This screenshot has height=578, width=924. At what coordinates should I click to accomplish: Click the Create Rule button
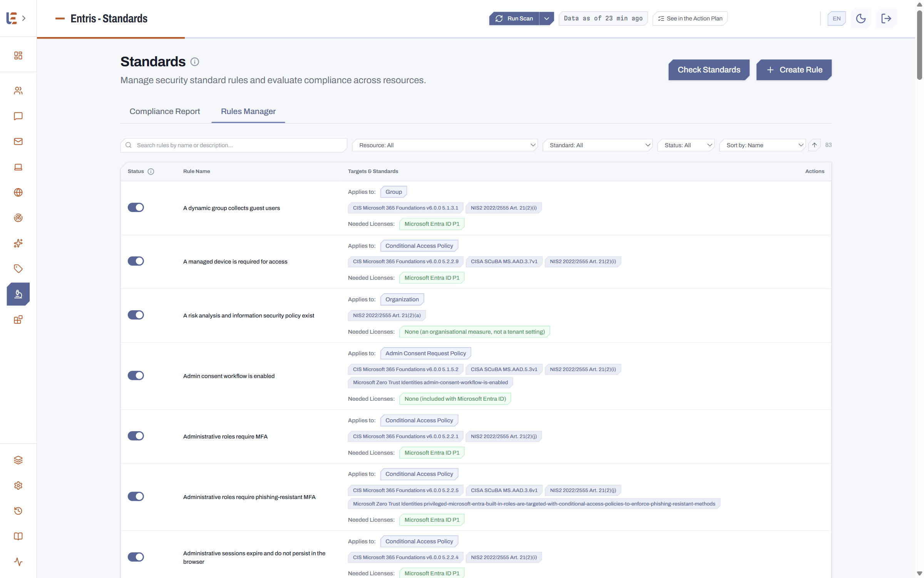point(794,70)
